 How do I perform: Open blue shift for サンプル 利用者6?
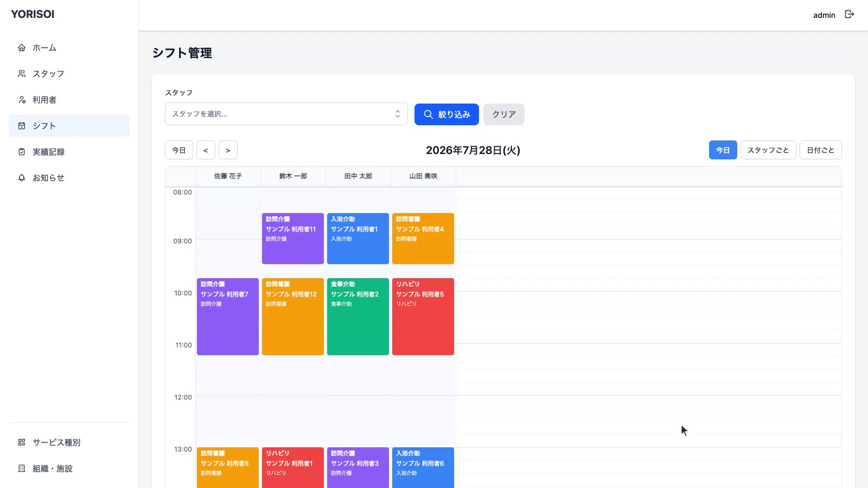point(423,467)
